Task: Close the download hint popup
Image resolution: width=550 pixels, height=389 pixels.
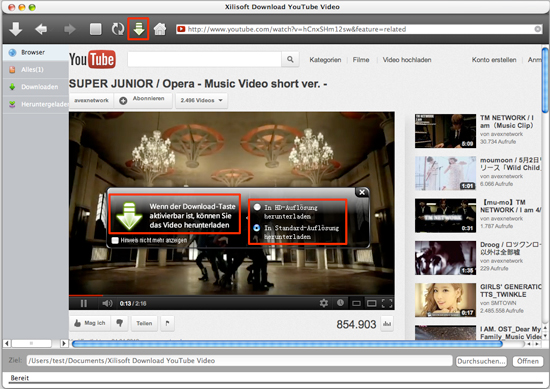Action: click(362, 192)
